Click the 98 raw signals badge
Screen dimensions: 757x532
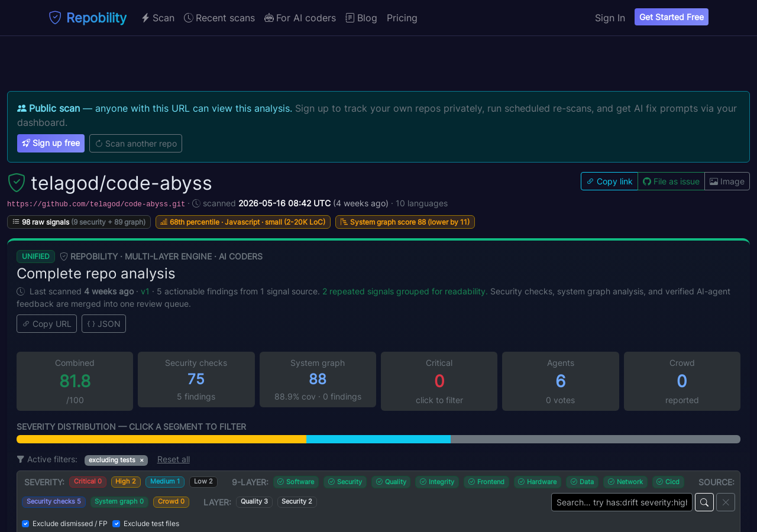pyautogui.click(x=79, y=222)
